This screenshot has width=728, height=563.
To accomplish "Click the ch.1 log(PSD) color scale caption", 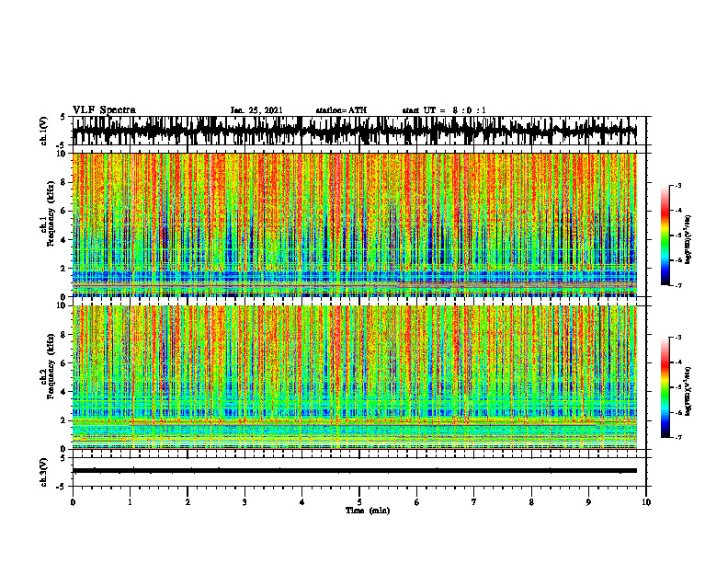I will pos(688,240).
